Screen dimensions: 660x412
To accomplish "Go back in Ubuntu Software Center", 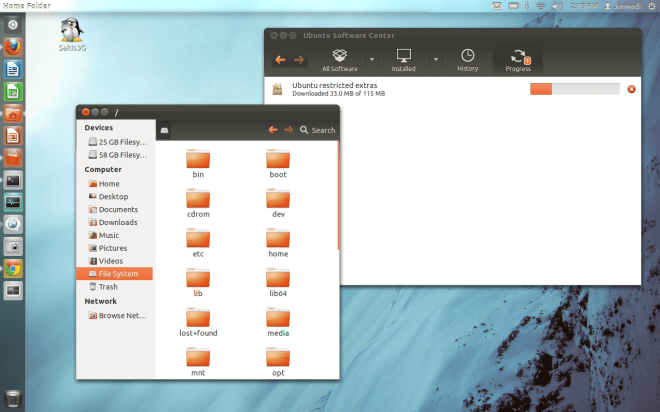I will (280, 60).
